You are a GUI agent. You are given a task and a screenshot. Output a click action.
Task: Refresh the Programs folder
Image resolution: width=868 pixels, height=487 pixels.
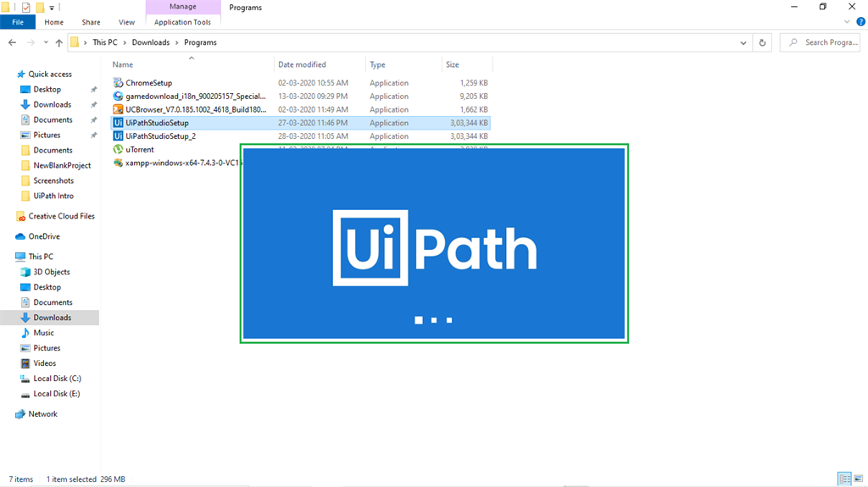pyautogui.click(x=762, y=42)
